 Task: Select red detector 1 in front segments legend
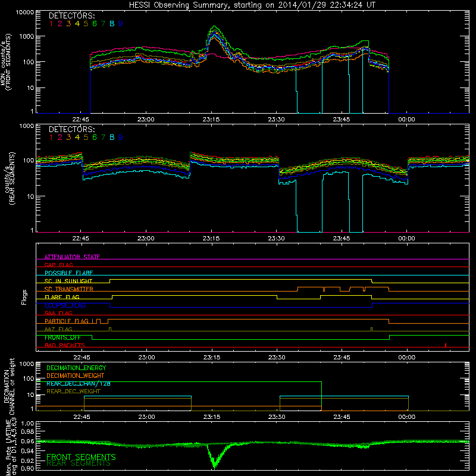click(51, 24)
